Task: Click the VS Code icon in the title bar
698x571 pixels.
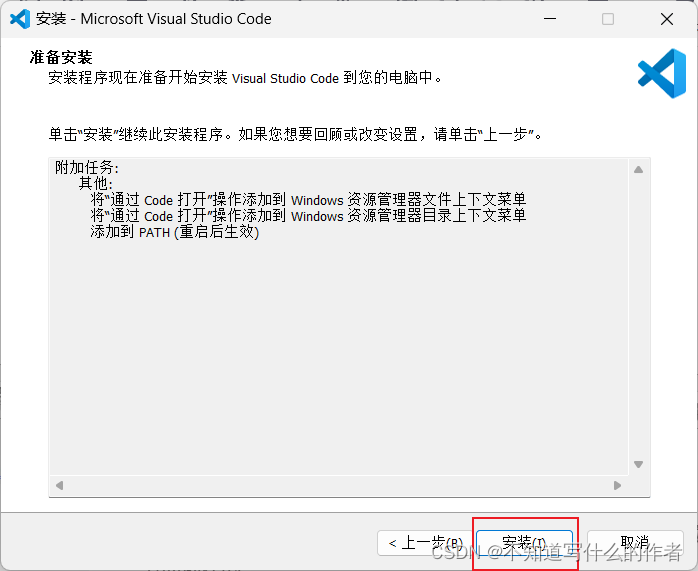Action: coord(20,19)
